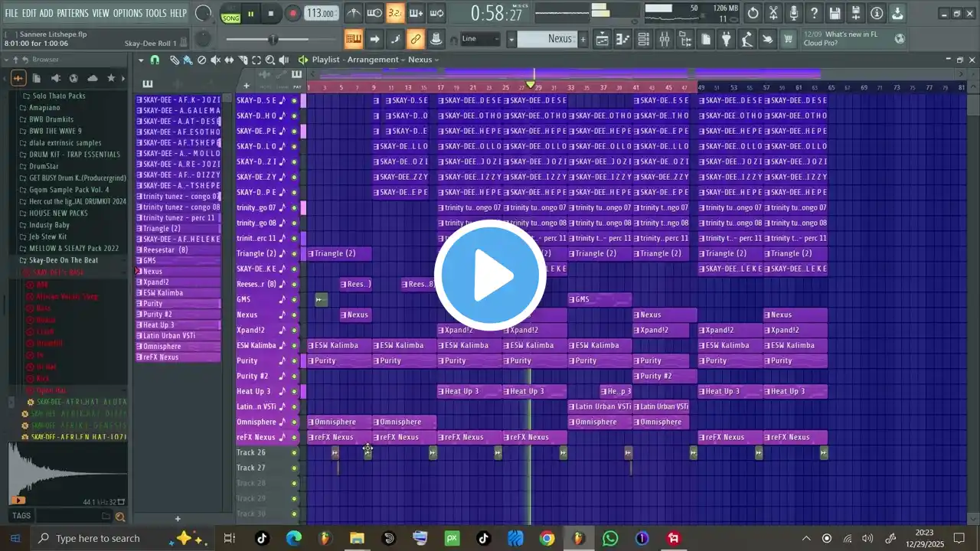Mute the ESW Kalimba track
The width and height of the screenshot is (980, 551).
(294, 345)
